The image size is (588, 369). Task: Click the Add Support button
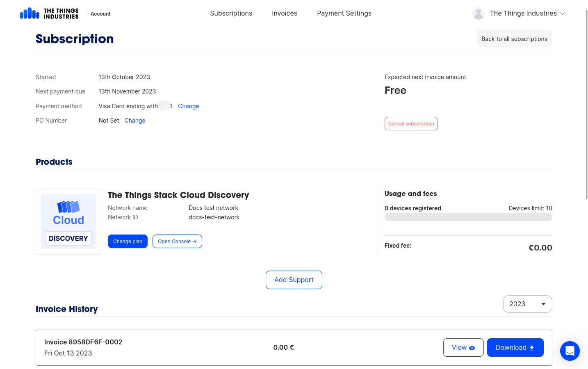[294, 280]
